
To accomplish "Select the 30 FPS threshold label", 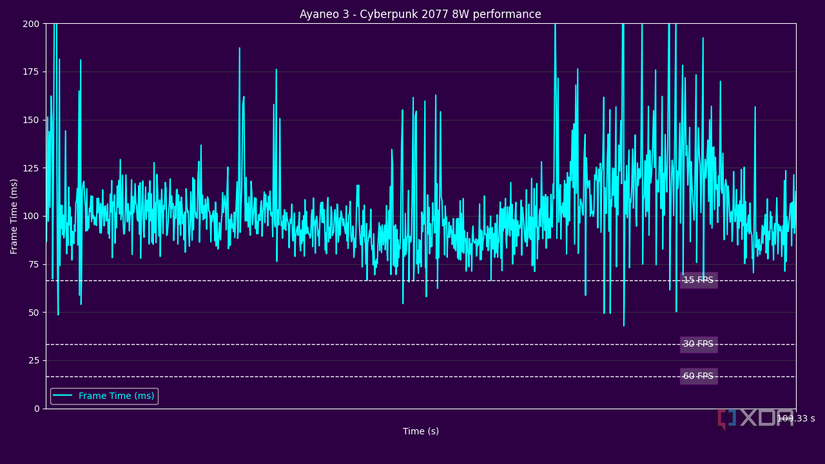I will [698, 344].
